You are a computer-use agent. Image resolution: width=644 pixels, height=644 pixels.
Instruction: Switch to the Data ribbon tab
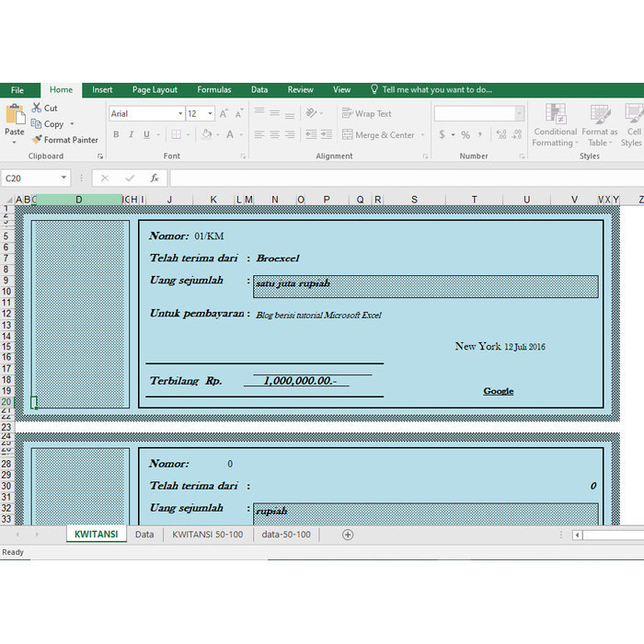(x=259, y=90)
